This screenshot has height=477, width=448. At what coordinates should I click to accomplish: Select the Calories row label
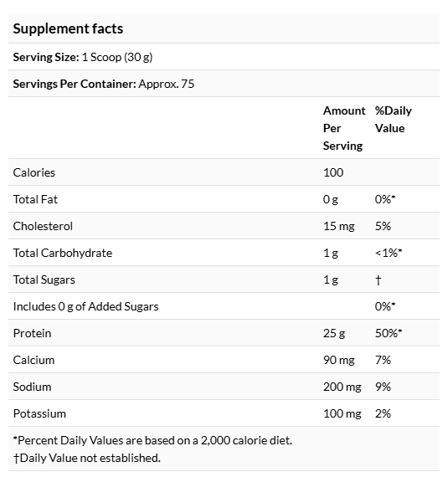34,172
